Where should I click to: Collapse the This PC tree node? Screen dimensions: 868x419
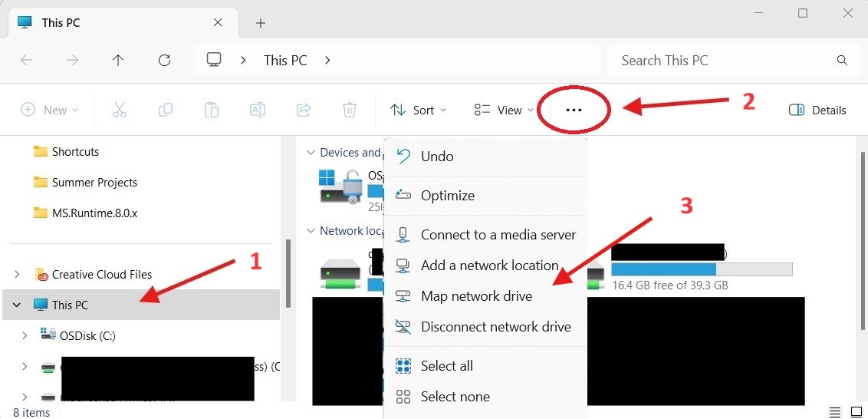tap(17, 304)
